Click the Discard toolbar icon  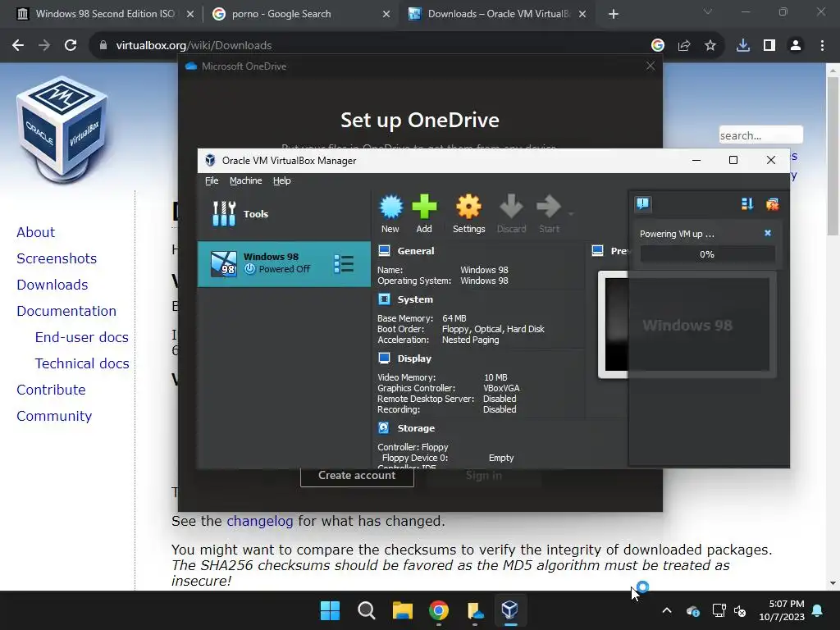(511, 212)
